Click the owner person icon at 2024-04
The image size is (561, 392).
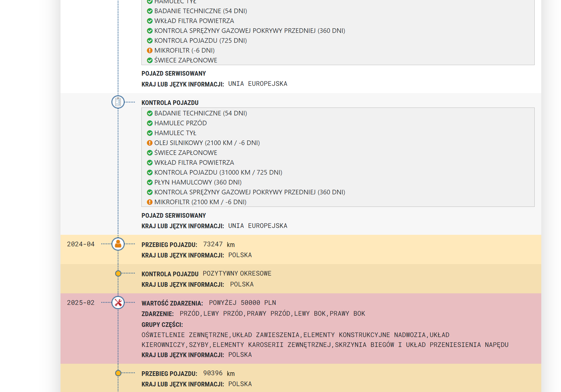(118, 244)
